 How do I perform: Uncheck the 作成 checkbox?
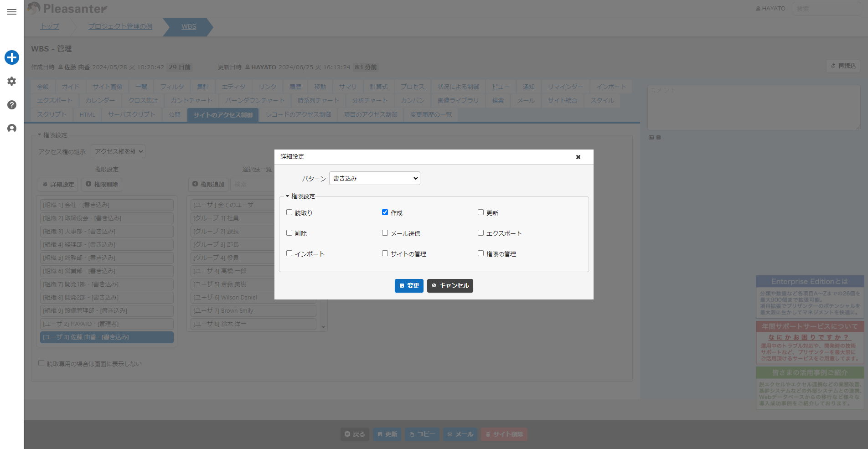385,212
